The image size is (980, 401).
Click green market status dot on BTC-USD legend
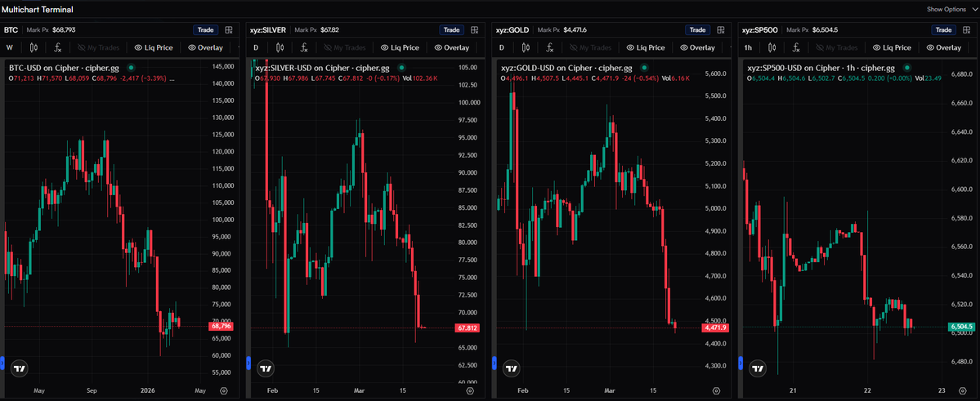point(132,68)
